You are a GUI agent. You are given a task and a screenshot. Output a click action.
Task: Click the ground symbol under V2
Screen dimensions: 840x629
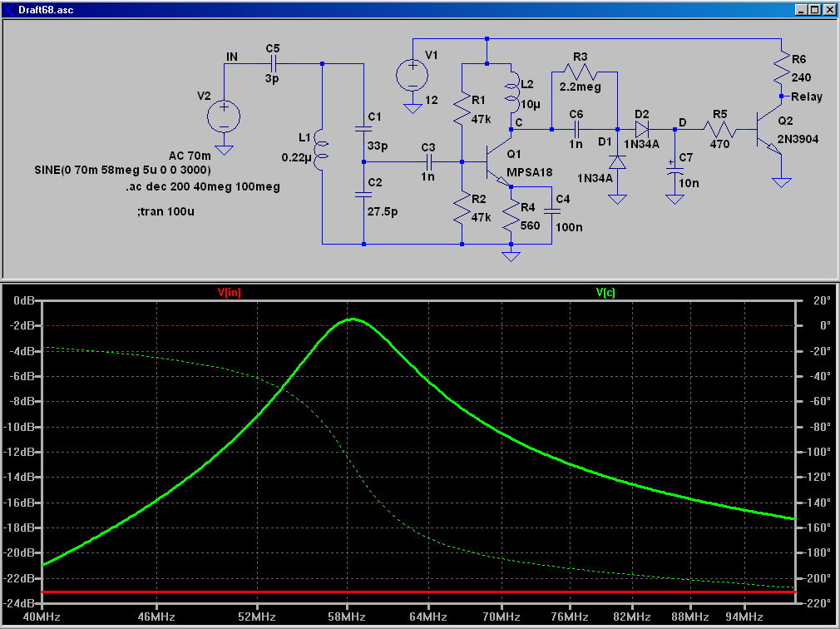pyautogui.click(x=224, y=150)
